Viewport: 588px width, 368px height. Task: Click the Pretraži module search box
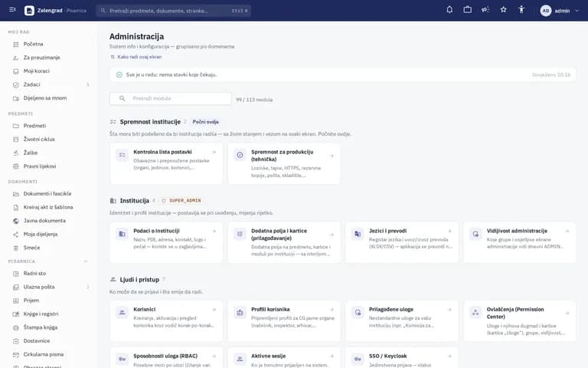(170, 98)
